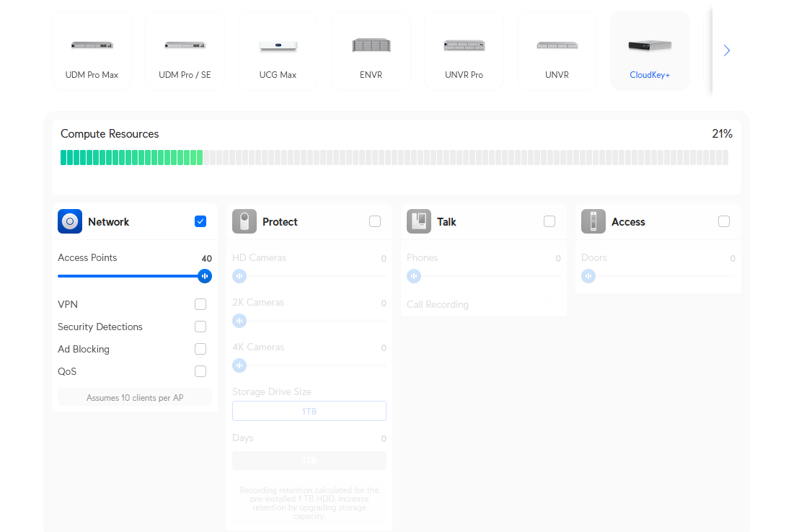Click the Protect title label
Screen dimensions: 799x532
click(x=280, y=222)
